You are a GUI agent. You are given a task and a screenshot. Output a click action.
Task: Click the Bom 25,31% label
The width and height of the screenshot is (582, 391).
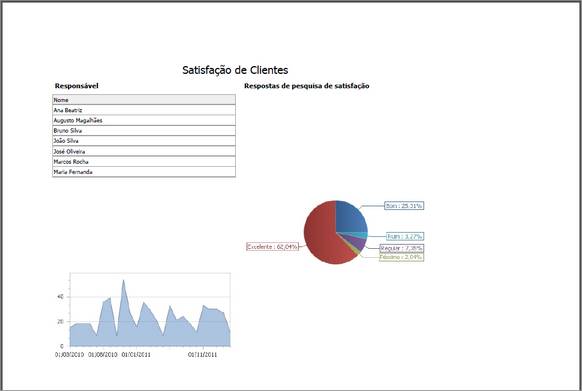pyautogui.click(x=404, y=205)
